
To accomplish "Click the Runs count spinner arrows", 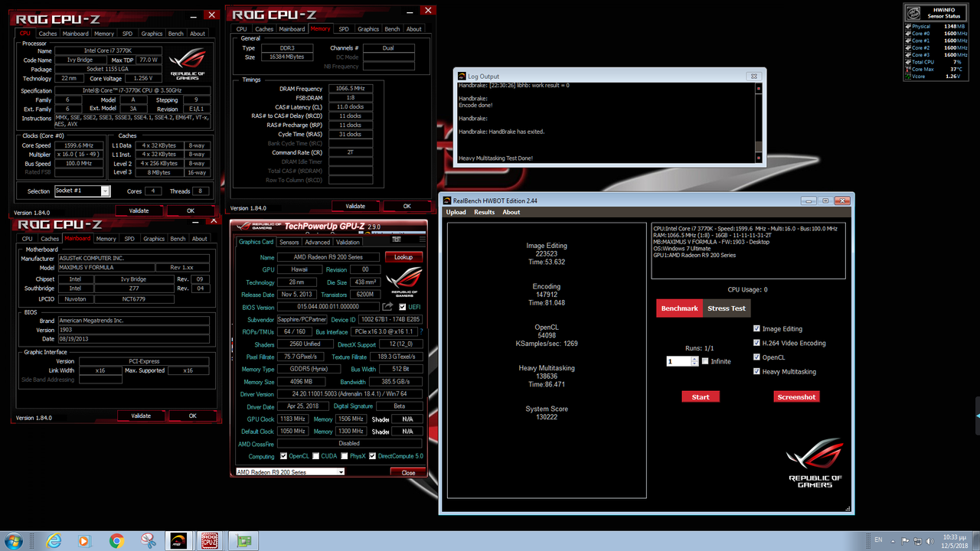I will (x=694, y=361).
